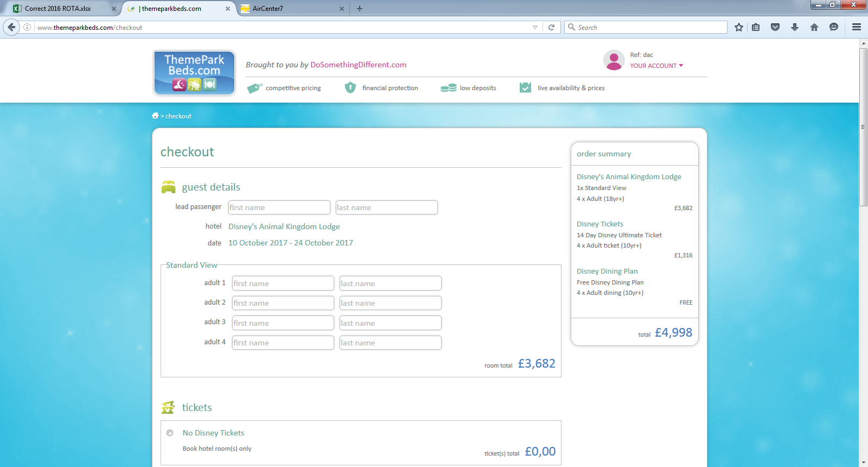Focus the adult 4 first name field

pos(283,343)
